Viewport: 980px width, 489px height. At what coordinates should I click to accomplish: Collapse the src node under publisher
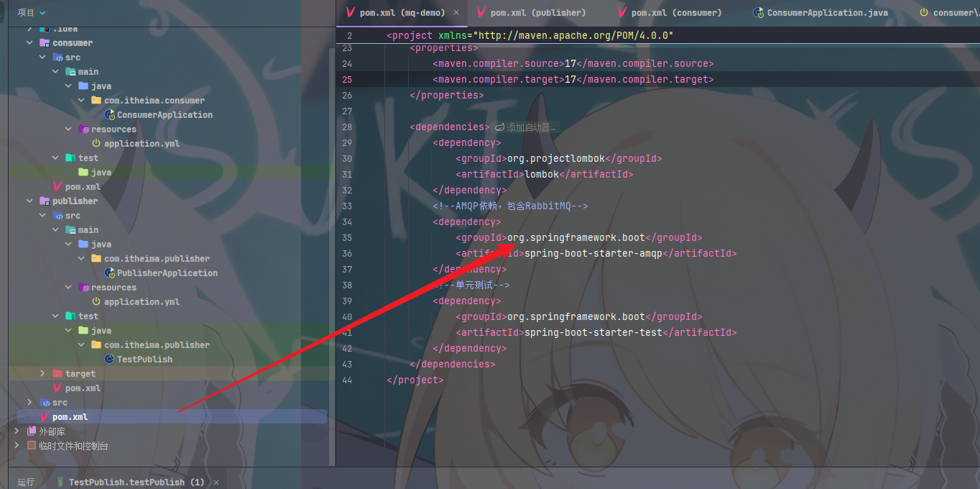click(x=42, y=216)
